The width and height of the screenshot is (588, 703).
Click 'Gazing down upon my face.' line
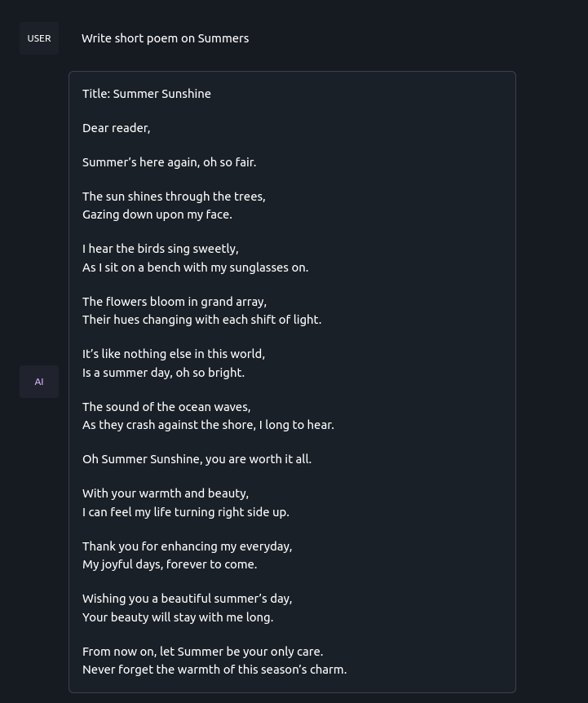(x=157, y=214)
